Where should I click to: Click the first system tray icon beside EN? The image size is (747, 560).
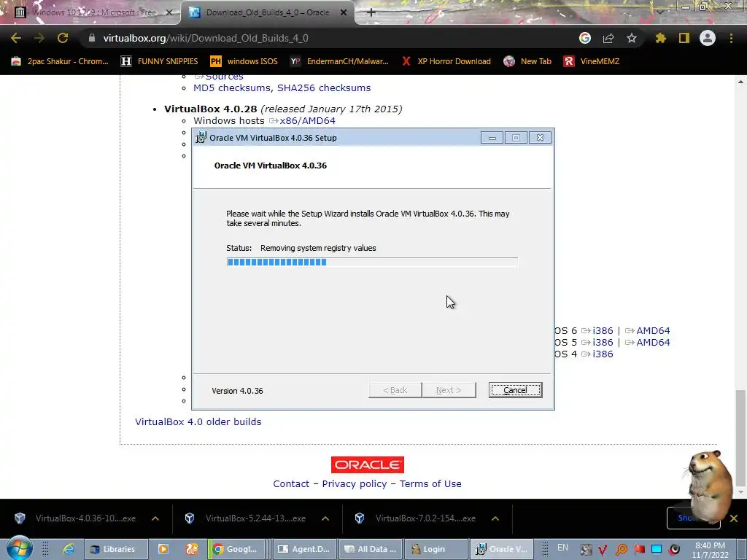coord(586,550)
